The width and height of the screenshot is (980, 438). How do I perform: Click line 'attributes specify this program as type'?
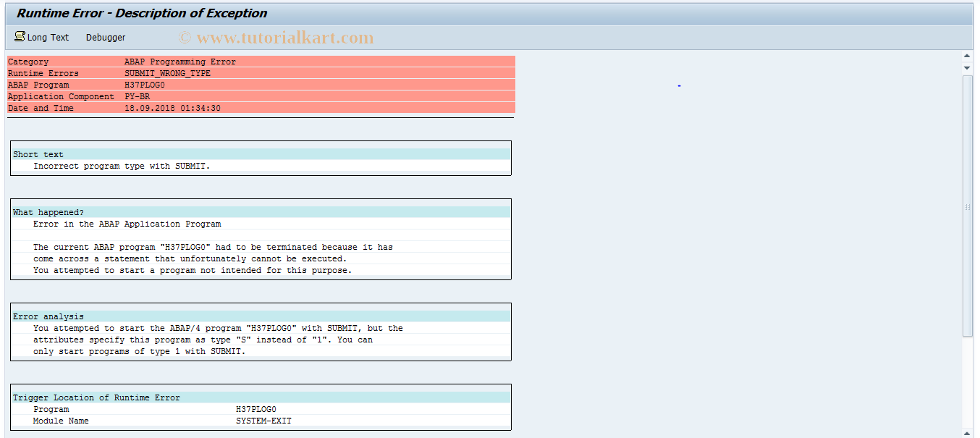tap(203, 340)
